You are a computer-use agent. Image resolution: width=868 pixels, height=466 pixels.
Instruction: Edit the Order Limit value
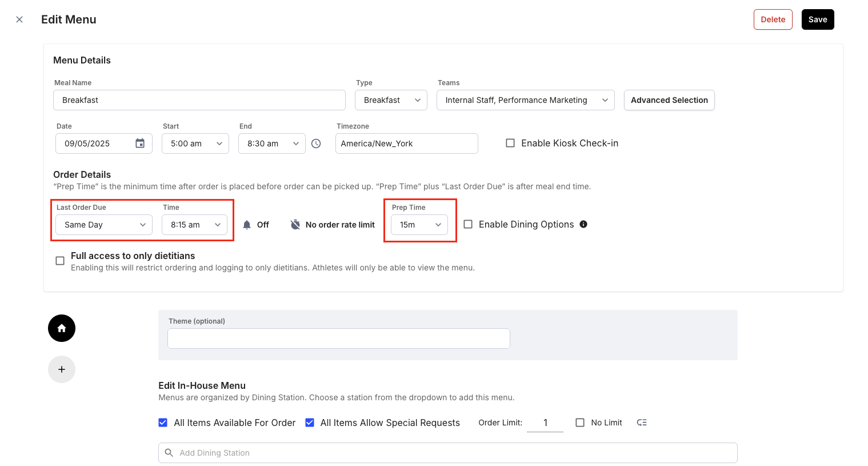pos(545,423)
